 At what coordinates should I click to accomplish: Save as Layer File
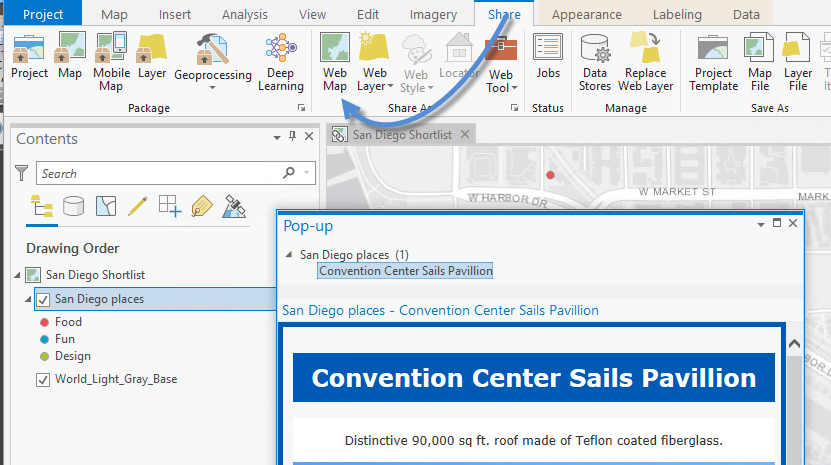click(x=798, y=61)
